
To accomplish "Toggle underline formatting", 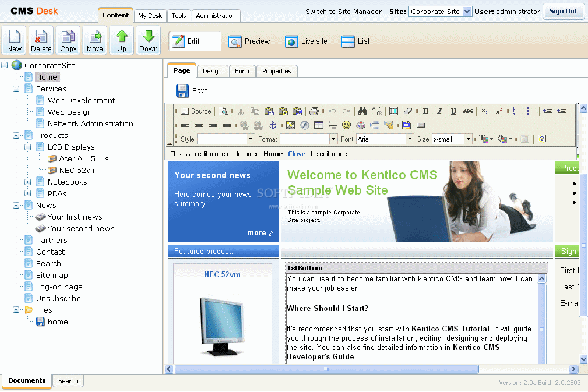I will coord(453,111).
